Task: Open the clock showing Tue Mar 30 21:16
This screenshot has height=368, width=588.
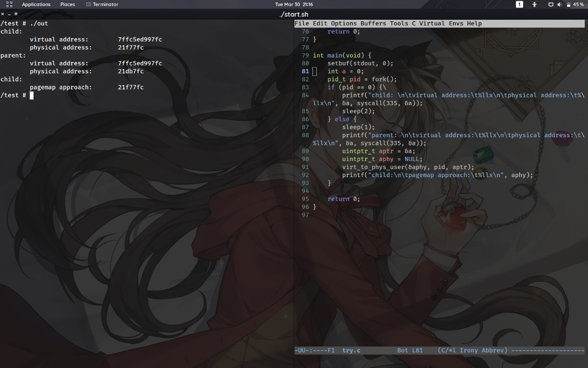Action: pyautogui.click(x=294, y=4)
